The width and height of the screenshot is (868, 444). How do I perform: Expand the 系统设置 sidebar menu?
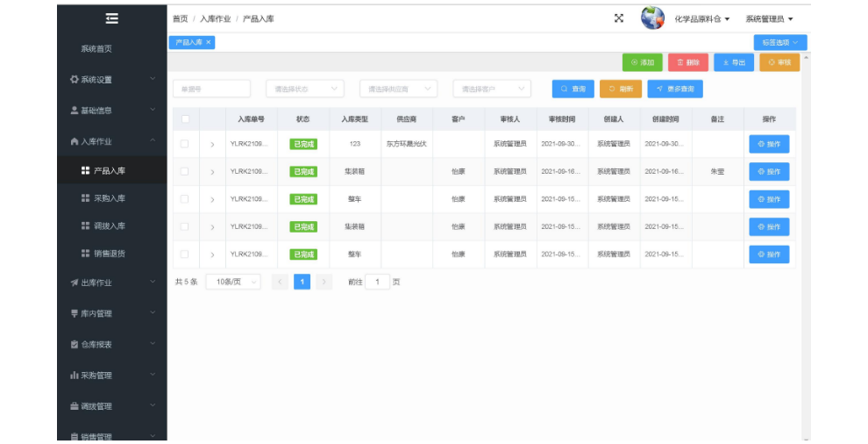tap(112, 79)
